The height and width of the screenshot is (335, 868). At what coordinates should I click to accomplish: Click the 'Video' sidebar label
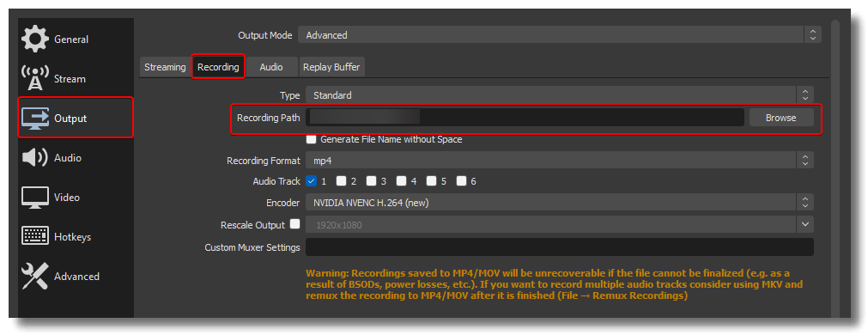click(67, 197)
